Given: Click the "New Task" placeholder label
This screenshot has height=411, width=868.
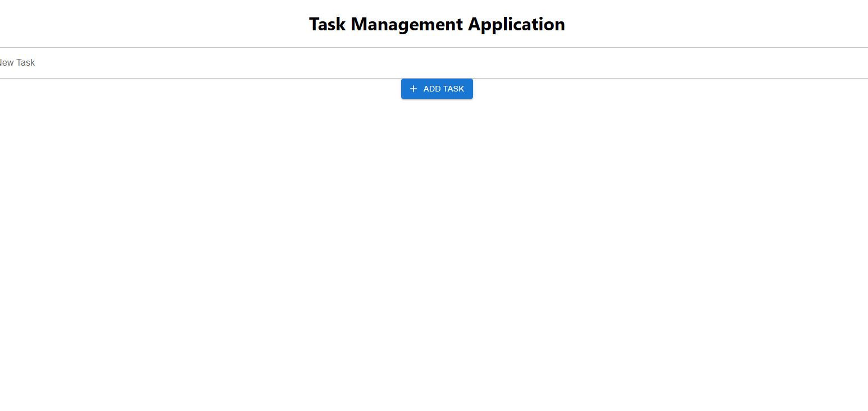Looking at the screenshot, I should 17,63.
